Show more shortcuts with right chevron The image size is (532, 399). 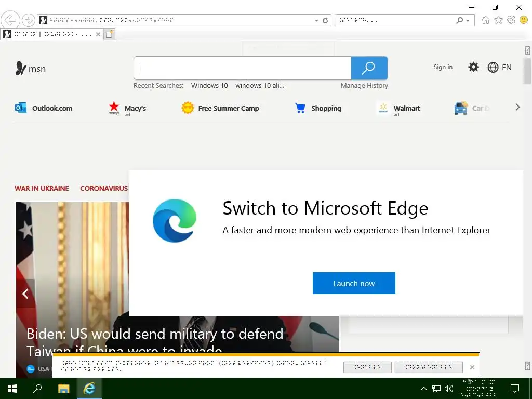click(517, 107)
